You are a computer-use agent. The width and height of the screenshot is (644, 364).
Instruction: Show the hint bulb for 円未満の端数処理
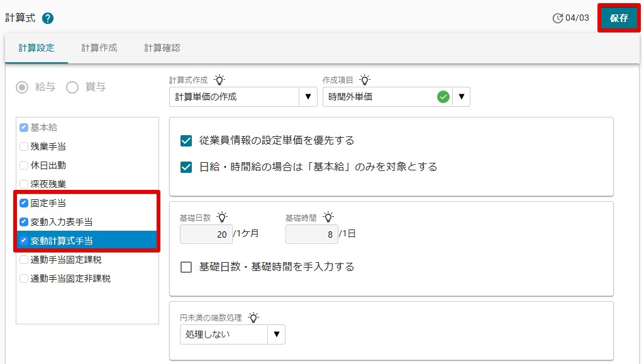click(x=253, y=317)
